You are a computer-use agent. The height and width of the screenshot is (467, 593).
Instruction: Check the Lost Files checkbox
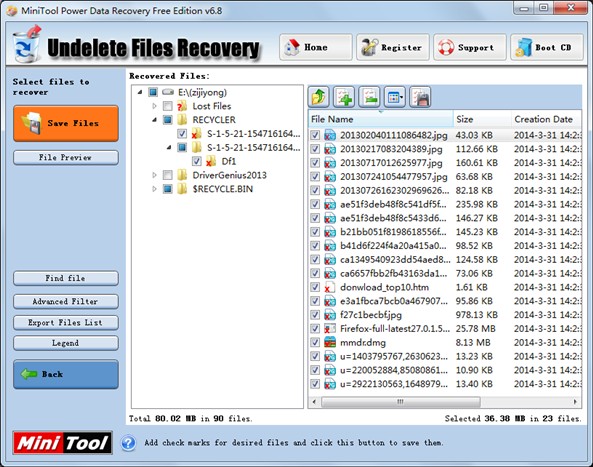[168, 106]
